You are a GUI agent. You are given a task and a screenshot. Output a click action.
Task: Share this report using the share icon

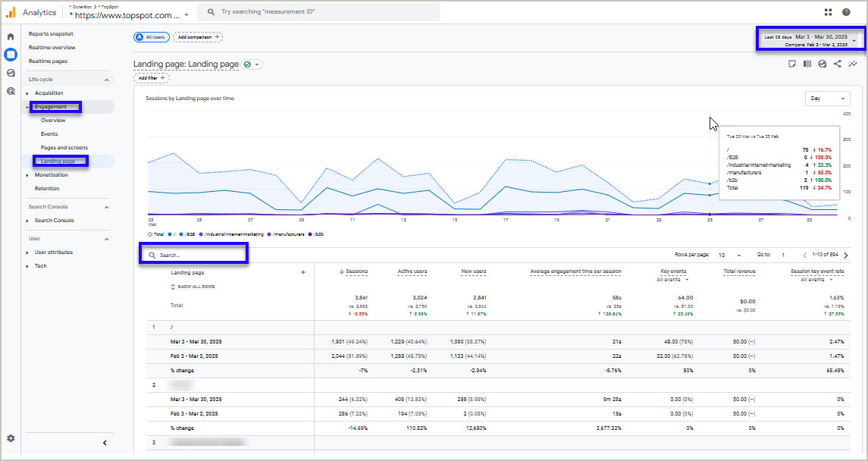837,64
